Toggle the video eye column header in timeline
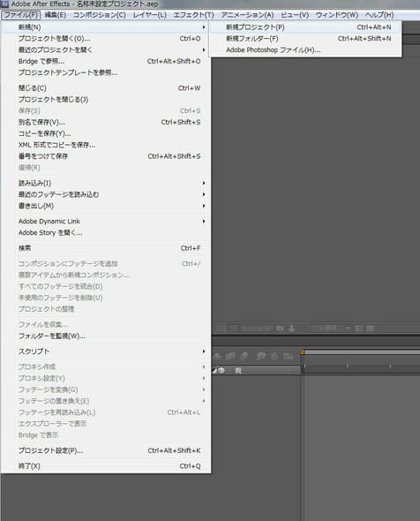Viewport: 420px width, 521px height. 221,371
